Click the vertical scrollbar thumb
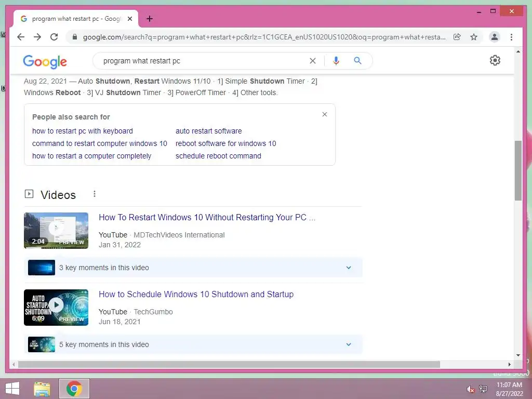532x399 pixels. pyautogui.click(x=518, y=170)
